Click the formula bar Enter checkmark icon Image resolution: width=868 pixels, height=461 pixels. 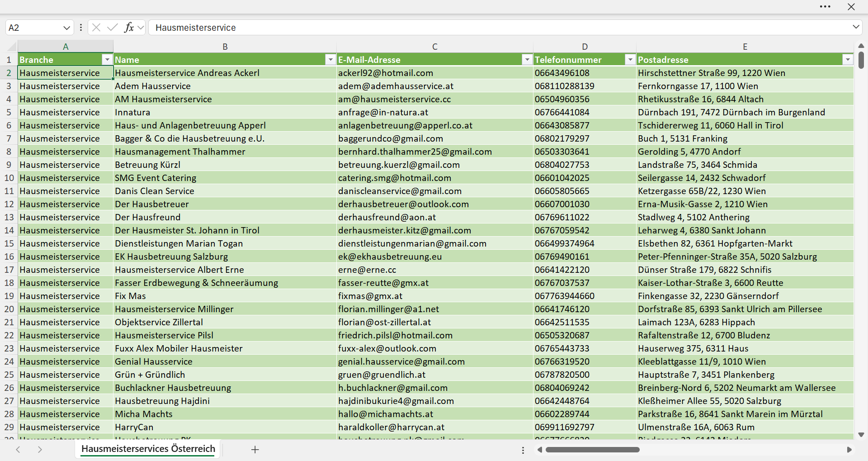coord(113,28)
